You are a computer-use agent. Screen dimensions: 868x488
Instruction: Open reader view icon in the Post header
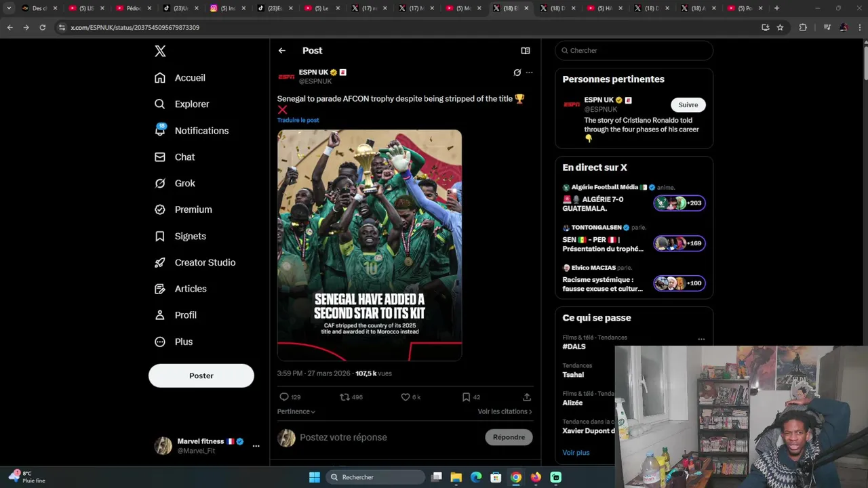(x=525, y=51)
